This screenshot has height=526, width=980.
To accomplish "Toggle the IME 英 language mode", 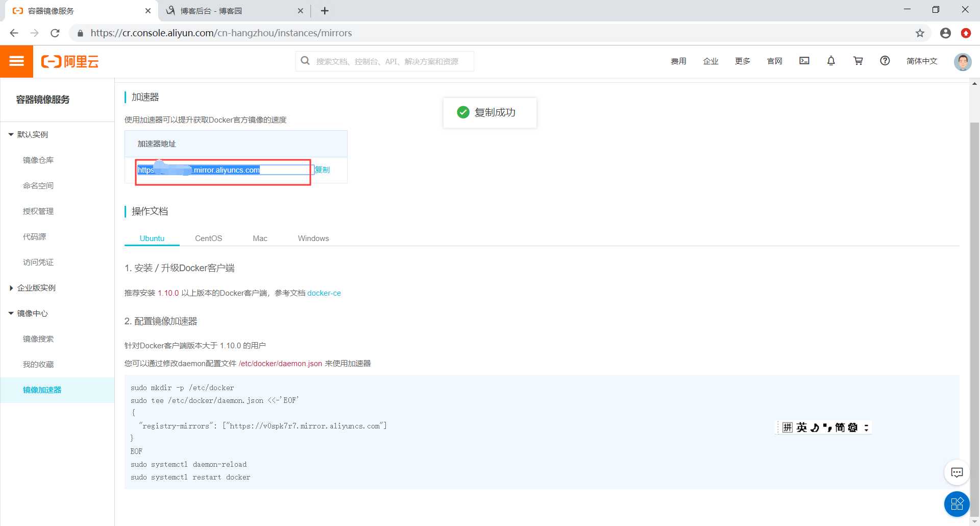I will tap(802, 427).
